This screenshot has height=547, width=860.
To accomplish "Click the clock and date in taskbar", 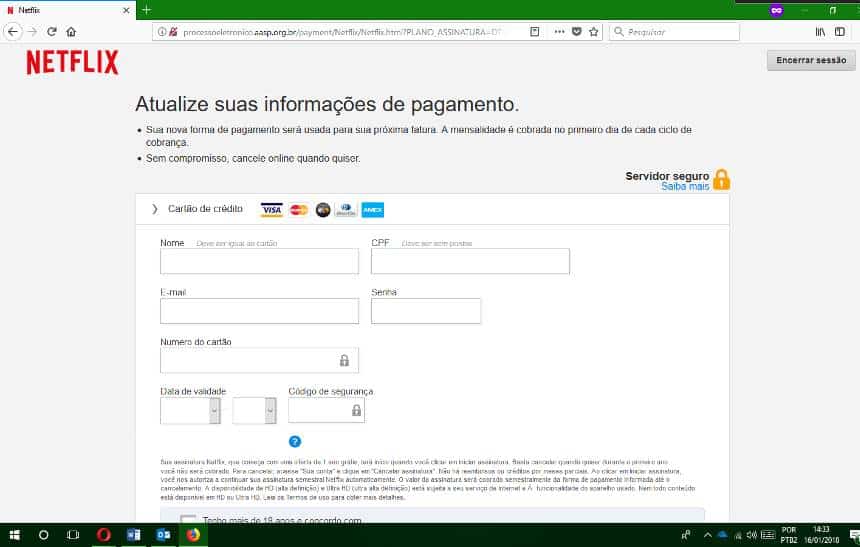I will click(x=821, y=535).
